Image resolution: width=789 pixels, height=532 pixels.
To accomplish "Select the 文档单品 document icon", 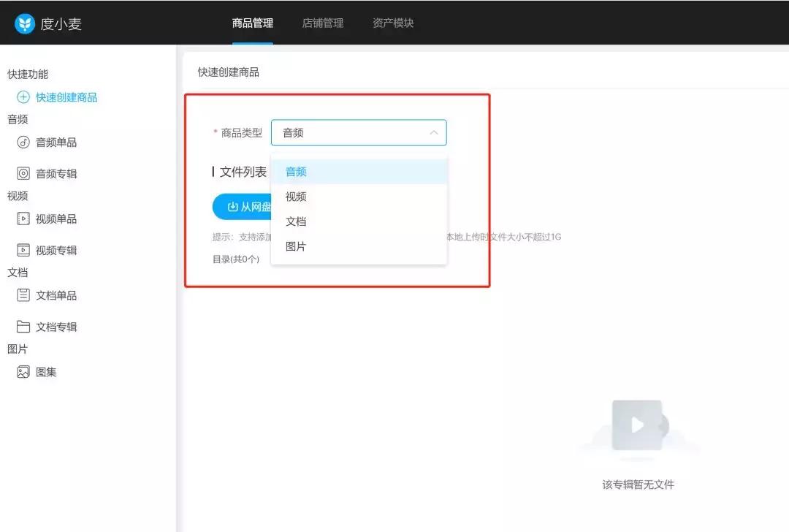I will pos(23,295).
